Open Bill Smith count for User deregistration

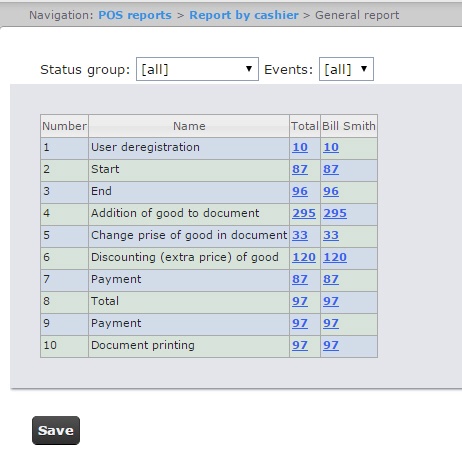(331, 147)
